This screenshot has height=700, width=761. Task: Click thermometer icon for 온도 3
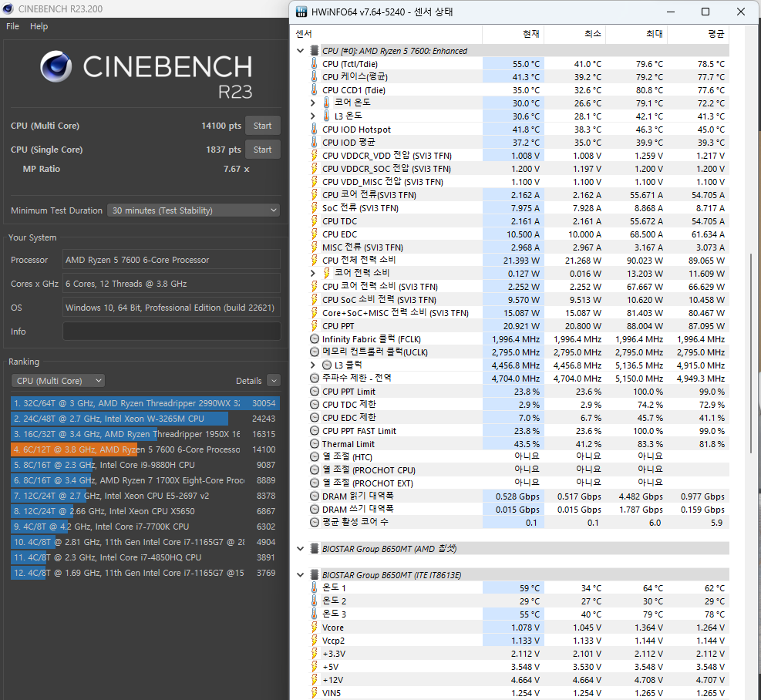(x=314, y=614)
